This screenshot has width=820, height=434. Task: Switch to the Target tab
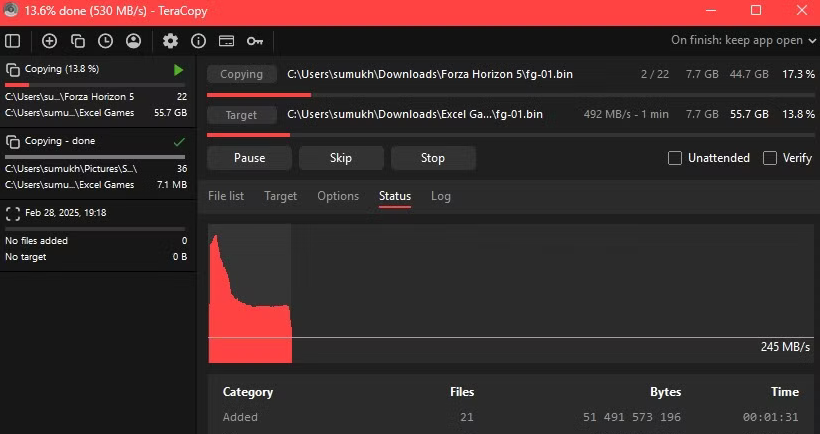pos(280,196)
